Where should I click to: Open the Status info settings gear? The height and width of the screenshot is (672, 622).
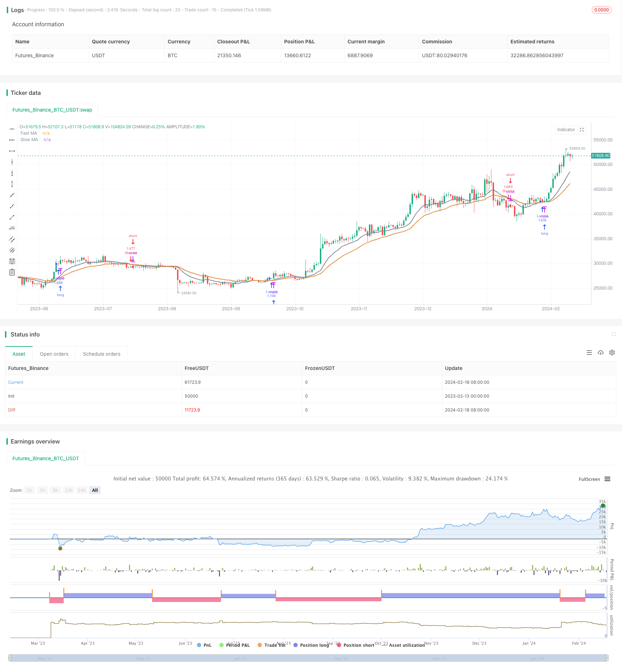pos(612,353)
